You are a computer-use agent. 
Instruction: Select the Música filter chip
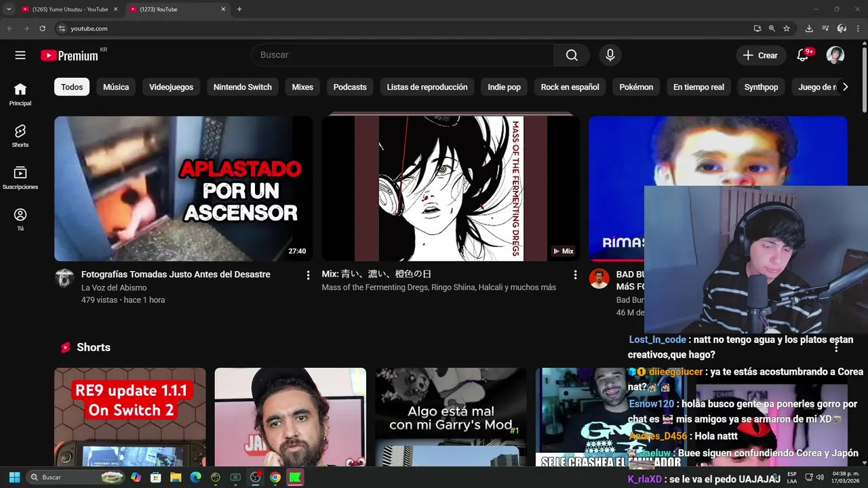click(116, 87)
